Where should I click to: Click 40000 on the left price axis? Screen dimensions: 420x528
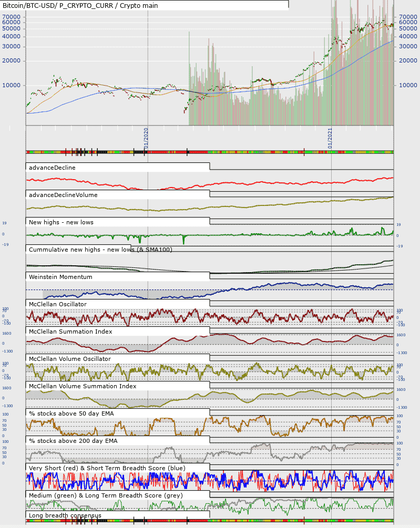pos(12,36)
